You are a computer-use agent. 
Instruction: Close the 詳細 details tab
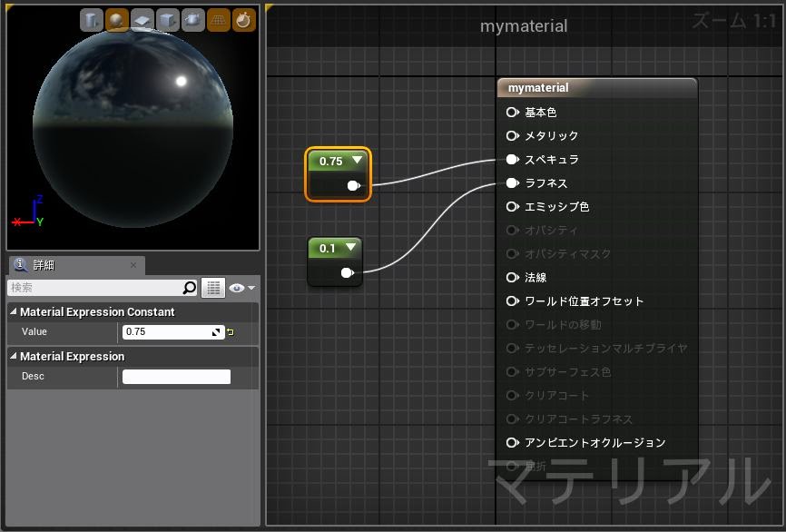133,265
